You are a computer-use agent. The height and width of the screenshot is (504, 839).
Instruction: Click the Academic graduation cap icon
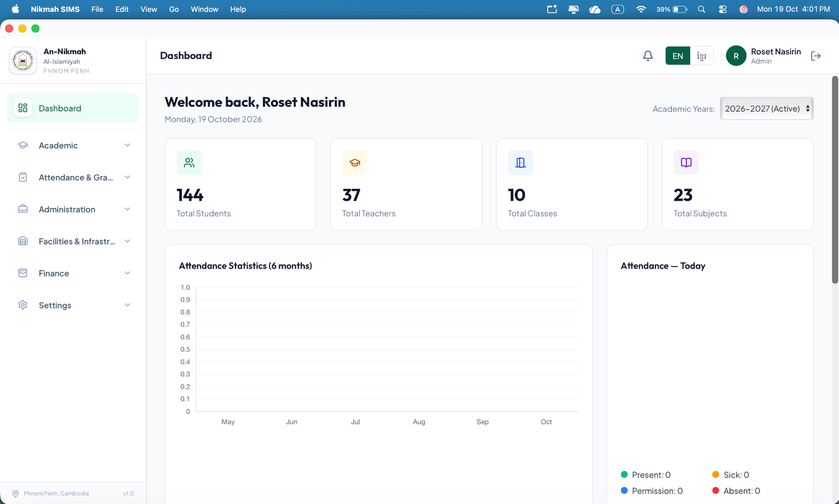23,145
